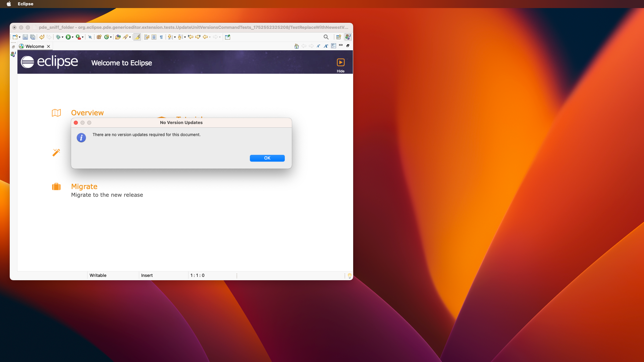Click the Writable status bar entry

click(x=98, y=275)
